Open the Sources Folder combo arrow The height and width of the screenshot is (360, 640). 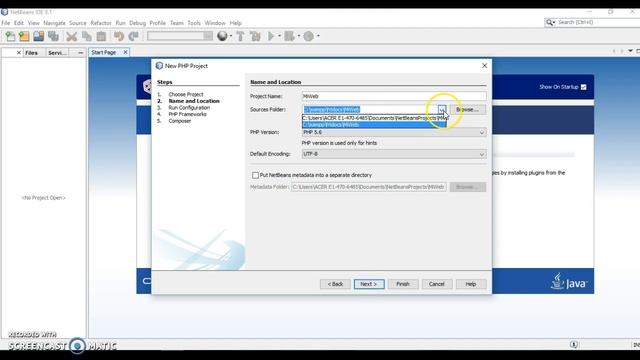(442, 109)
